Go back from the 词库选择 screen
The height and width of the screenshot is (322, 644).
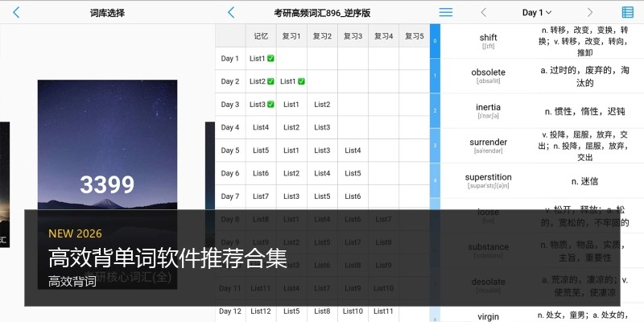(16, 12)
